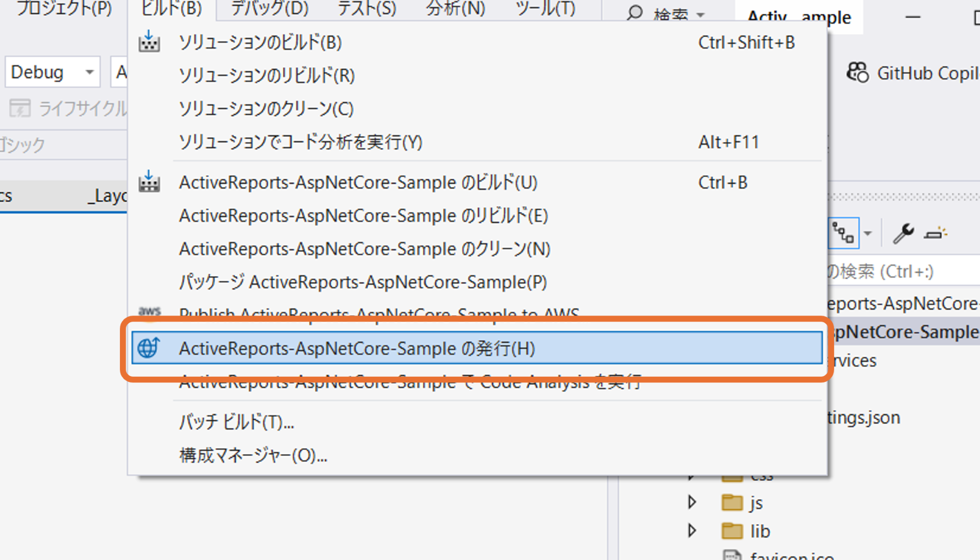Viewport: 980px width, 560px height.
Task: Open the テスト(S) menu
Action: click(366, 9)
